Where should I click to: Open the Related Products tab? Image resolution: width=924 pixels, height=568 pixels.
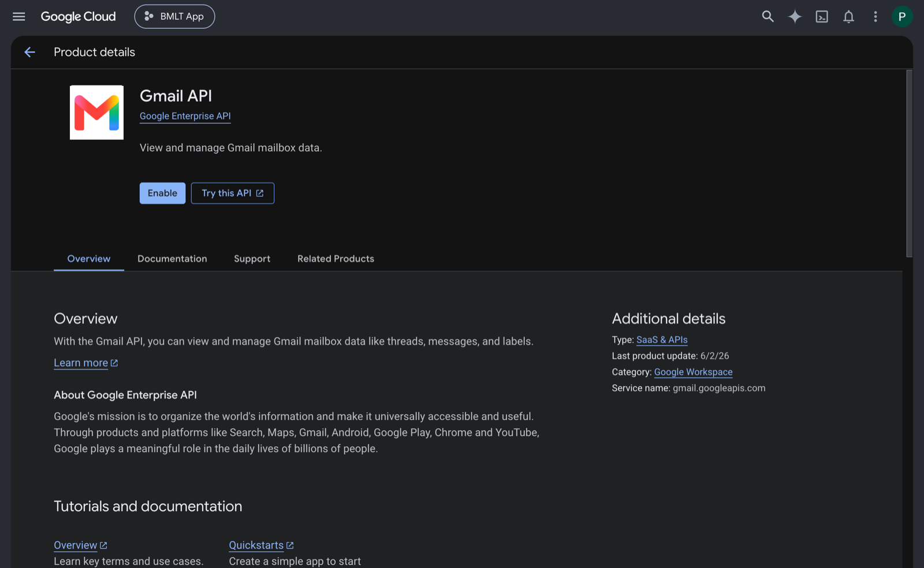[336, 259]
